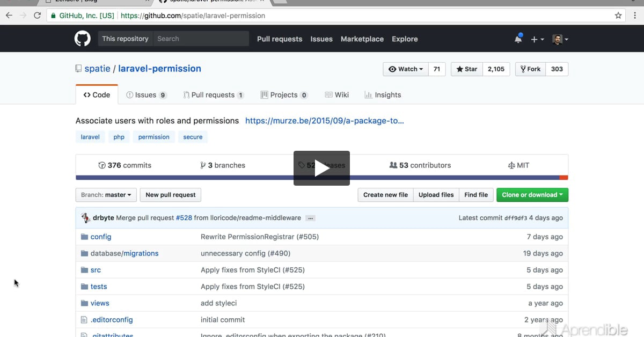View the 3 branches
644x337 pixels.
click(x=223, y=165)
